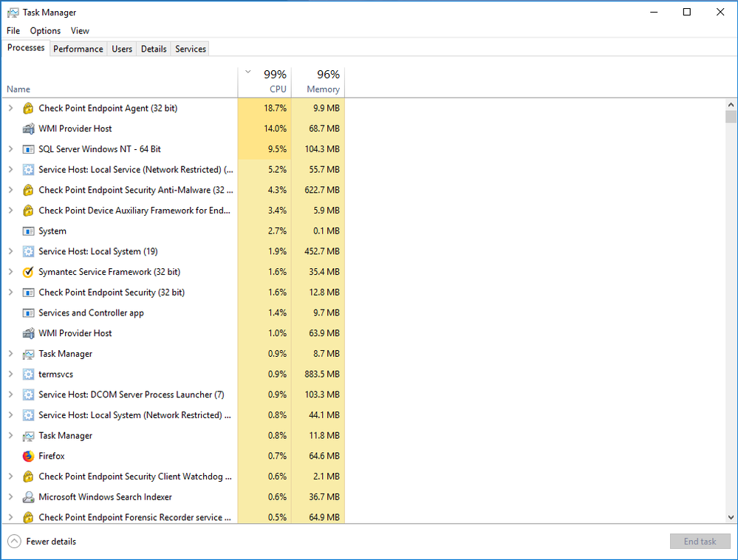Switch to the Details tab

[154, 49]
